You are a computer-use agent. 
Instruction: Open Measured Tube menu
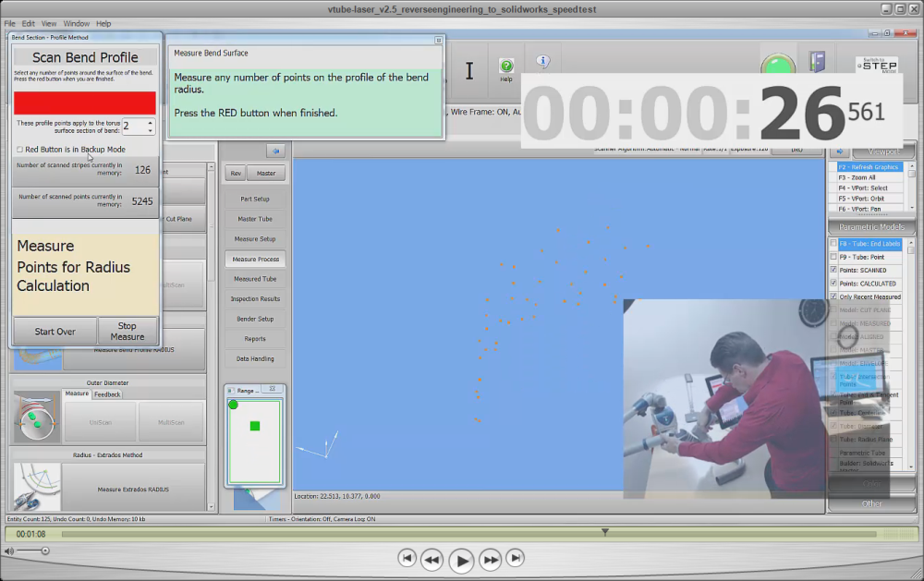(x=255, y=279)
